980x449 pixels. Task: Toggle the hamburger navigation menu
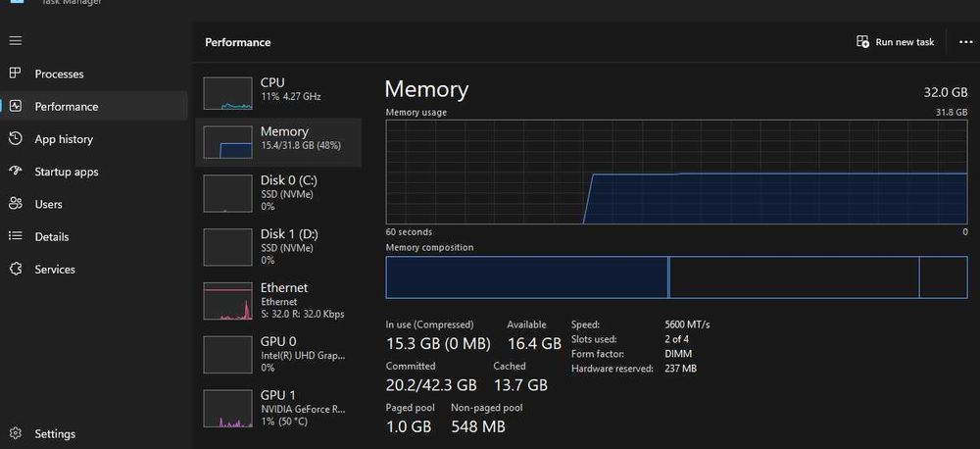coord(16,41)
